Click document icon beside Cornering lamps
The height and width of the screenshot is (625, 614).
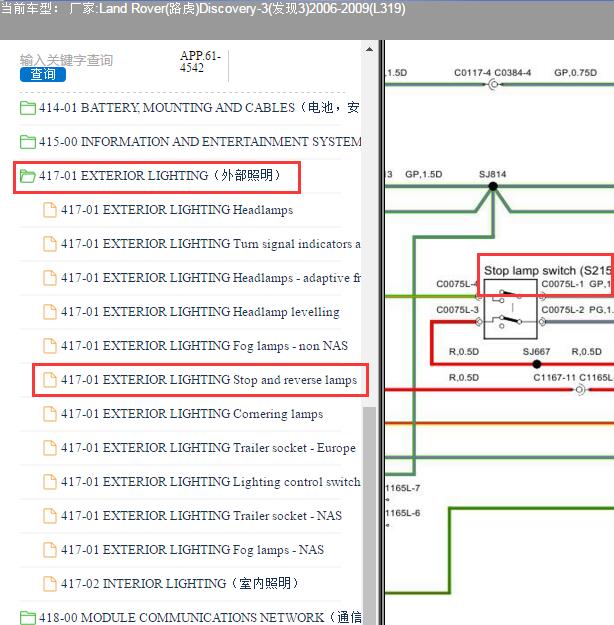click(x=49, y=414)
